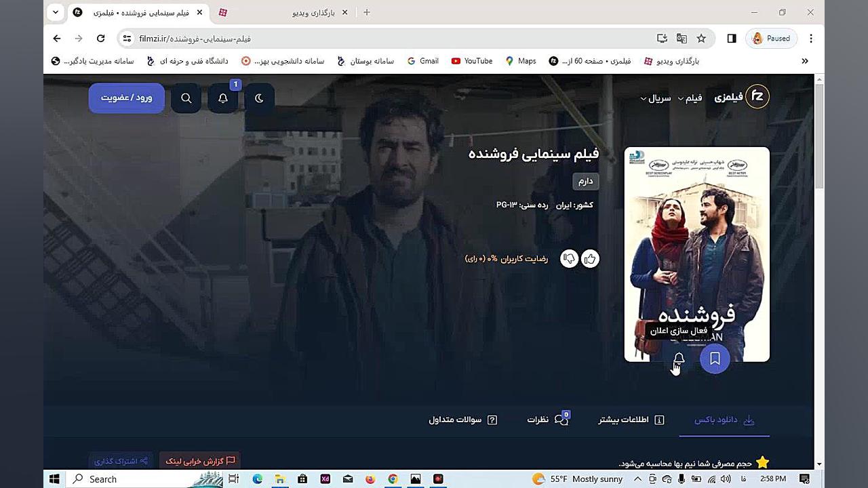Open the فیلمزی logo home link
868x488 pixels.
[742, 97]
